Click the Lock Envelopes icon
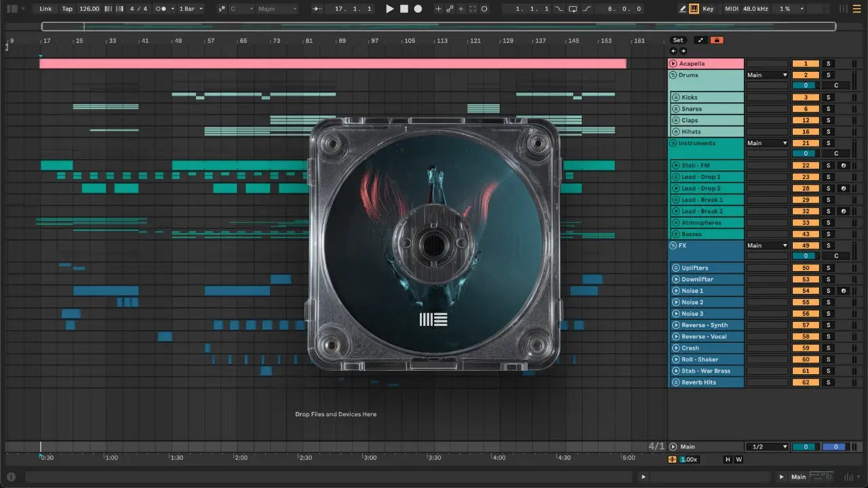The image size is (868, 488). (x=717, y=40)
